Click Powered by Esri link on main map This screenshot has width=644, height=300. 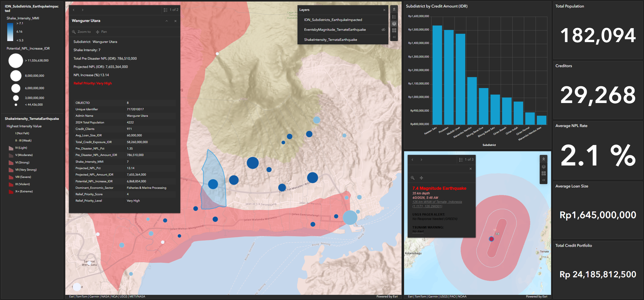(x=387, y=297)
